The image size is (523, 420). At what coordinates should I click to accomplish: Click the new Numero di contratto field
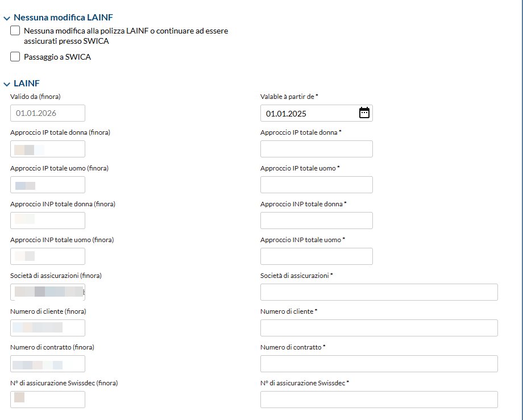pos(379,364)
